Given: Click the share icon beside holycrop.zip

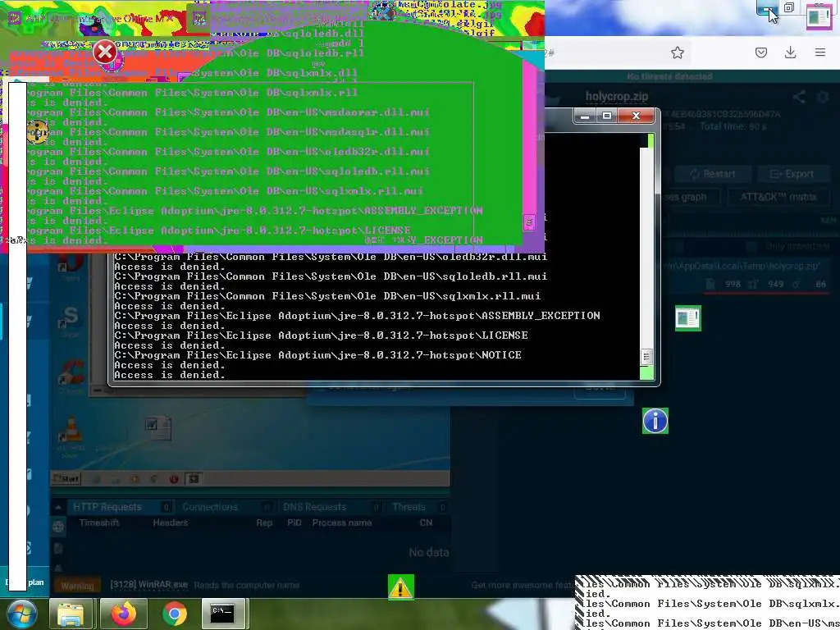Looking at the screenshot, I should coord(799,97).
